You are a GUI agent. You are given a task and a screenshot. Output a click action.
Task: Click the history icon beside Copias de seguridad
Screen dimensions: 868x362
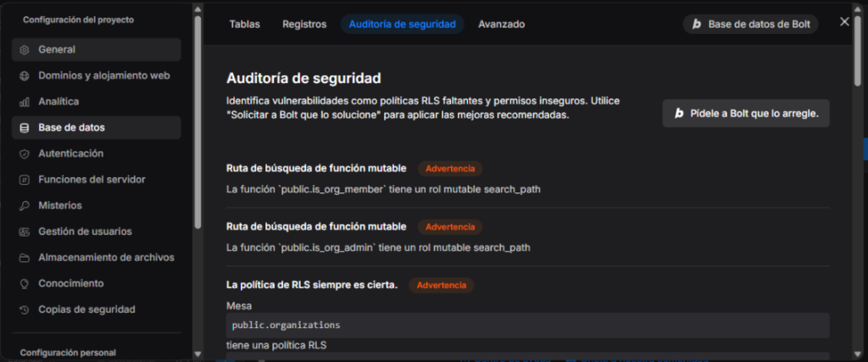pyautogui.click(x=24, y=310)
